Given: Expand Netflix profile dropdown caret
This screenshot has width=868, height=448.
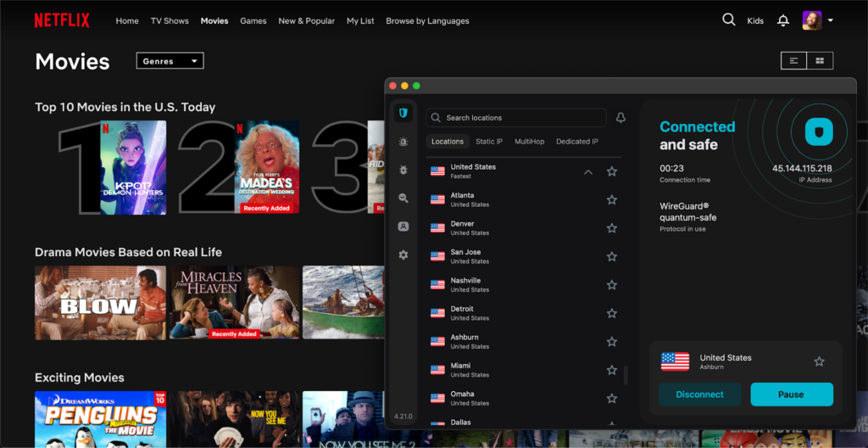Looking at the screenshot, I should pos(831,20).
